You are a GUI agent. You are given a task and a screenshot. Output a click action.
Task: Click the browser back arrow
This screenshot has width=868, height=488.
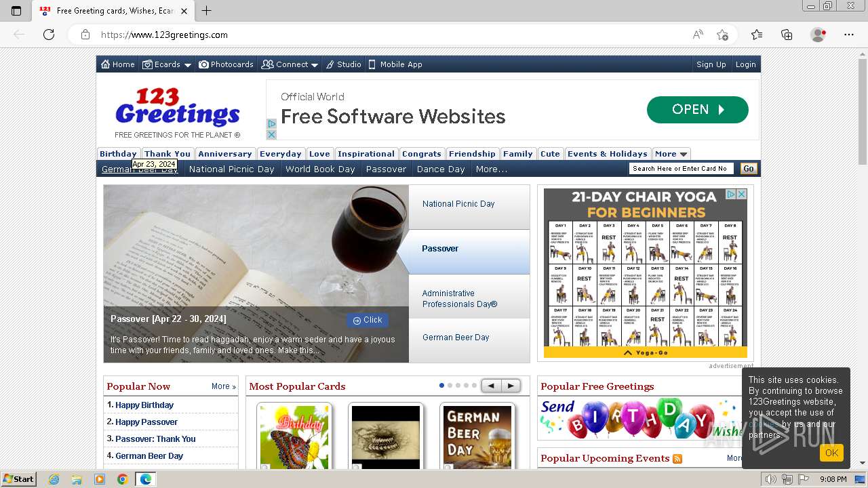[x=19, y=35]
